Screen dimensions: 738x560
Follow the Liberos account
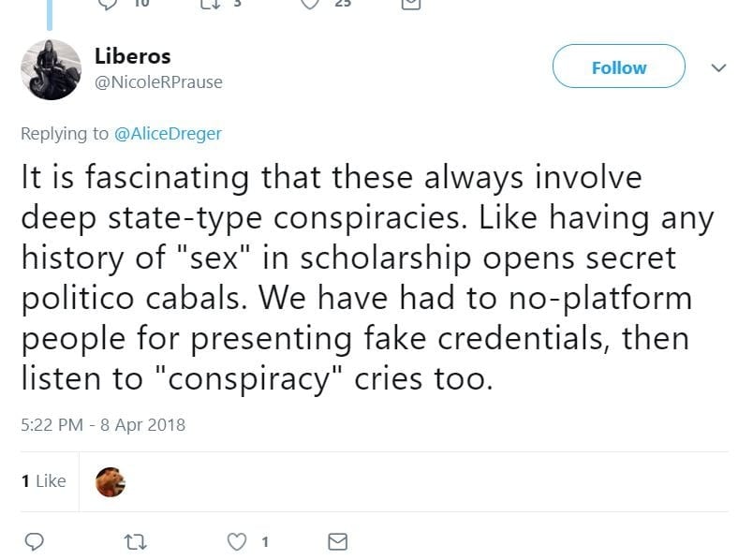[x=618, y=67]
